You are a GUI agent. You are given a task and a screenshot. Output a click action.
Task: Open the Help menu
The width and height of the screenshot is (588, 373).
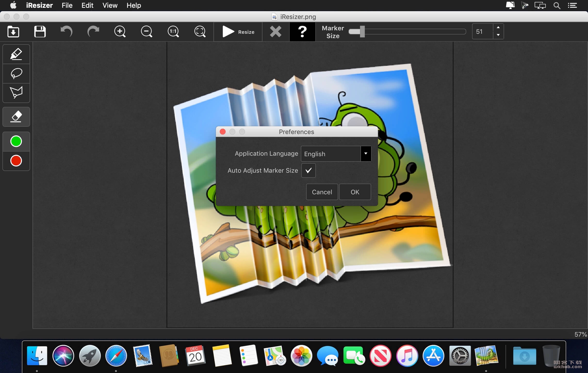tap(134, 5)
